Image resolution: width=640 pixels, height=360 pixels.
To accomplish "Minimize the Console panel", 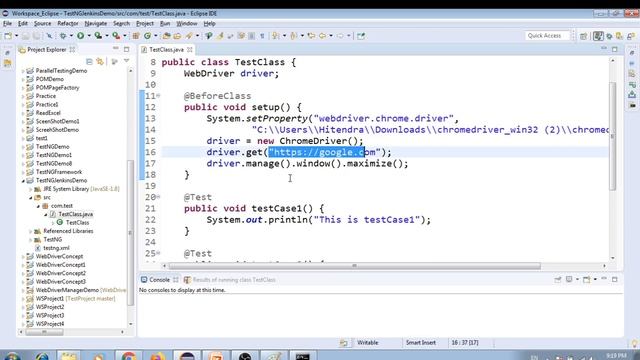I will (604, 279).
